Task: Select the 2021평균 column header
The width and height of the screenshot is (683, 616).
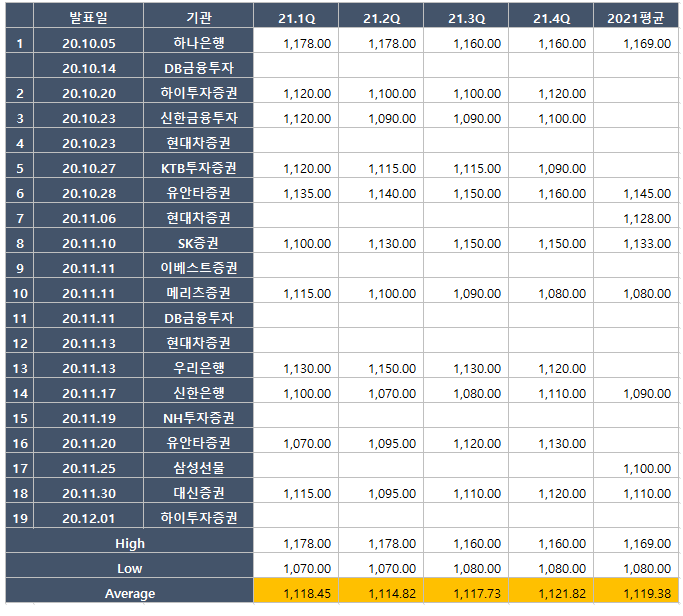Action: (636, 17)
